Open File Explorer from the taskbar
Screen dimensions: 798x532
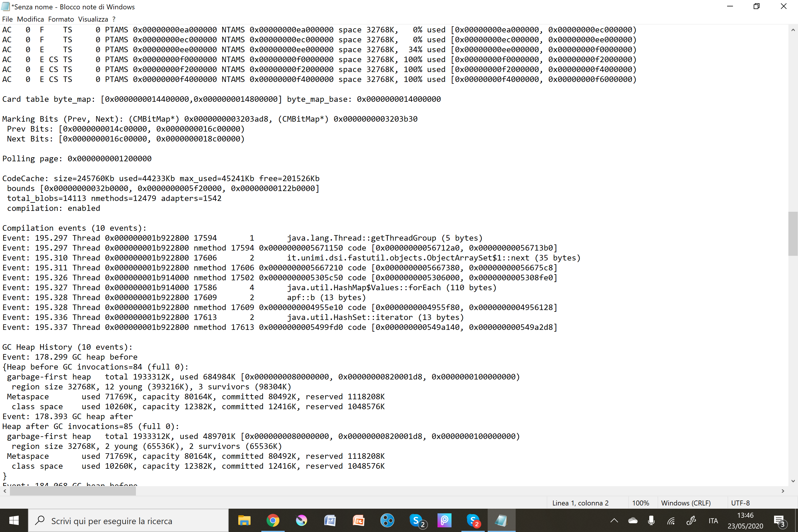click(244, 520)
